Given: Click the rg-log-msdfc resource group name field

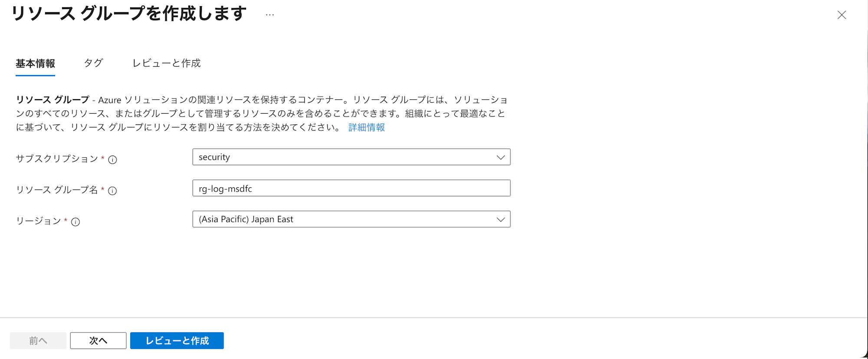Looking at the screenshot, I should pyautogui.click(x=352, y=188).
